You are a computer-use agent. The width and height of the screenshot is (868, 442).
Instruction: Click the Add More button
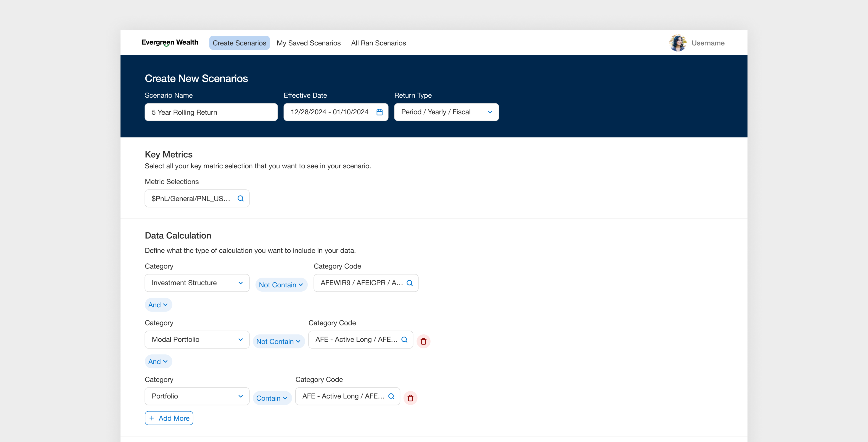pyautogui.click(x=169, y=418)
